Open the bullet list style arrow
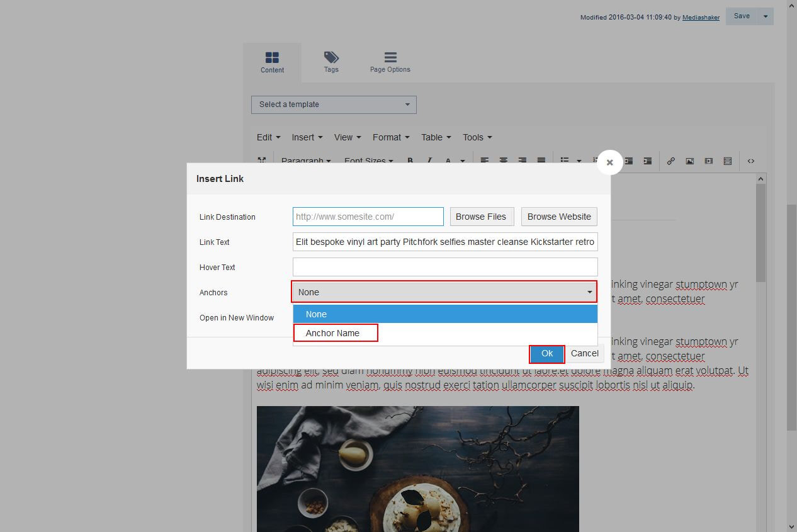Image resolution: width=797 pixels, height=532 pixels. click(x=579, y=161)
